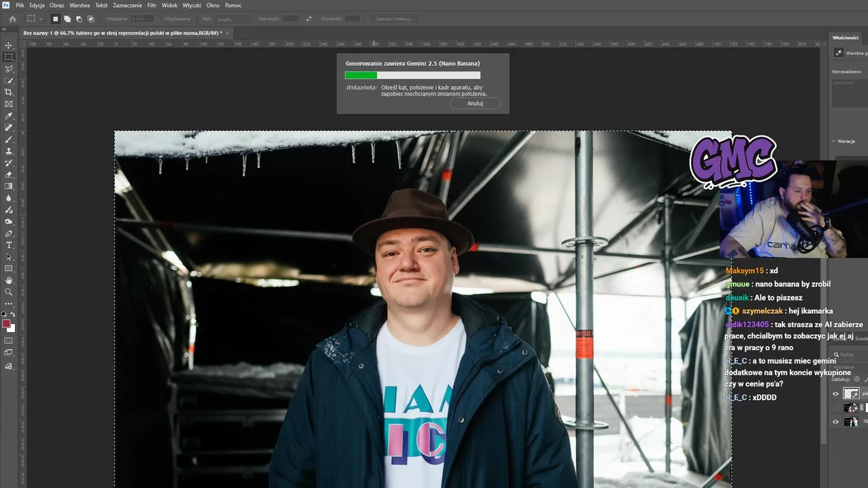Open the Wtyczki menu
The width and height of the screenshot is (868, 488).
click(x=192, y=5)
